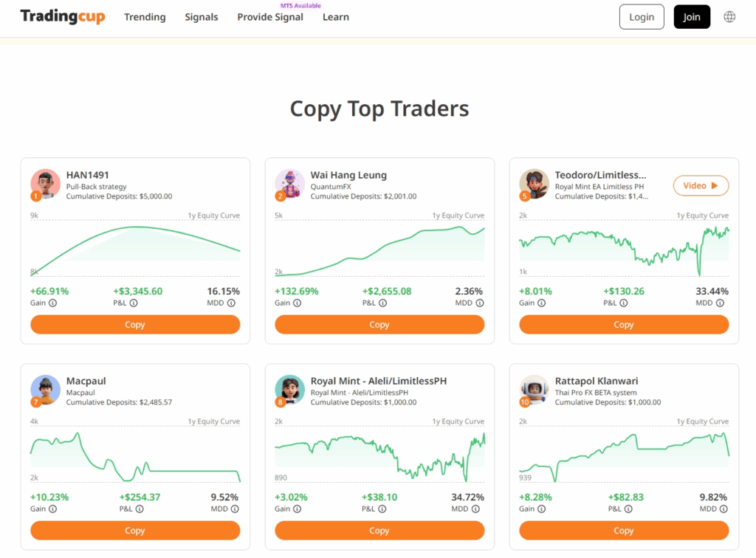The image size is (756, 558).
Task: Click the globe language selector icon
Action: pyautogui.click(x=729, y=17)
